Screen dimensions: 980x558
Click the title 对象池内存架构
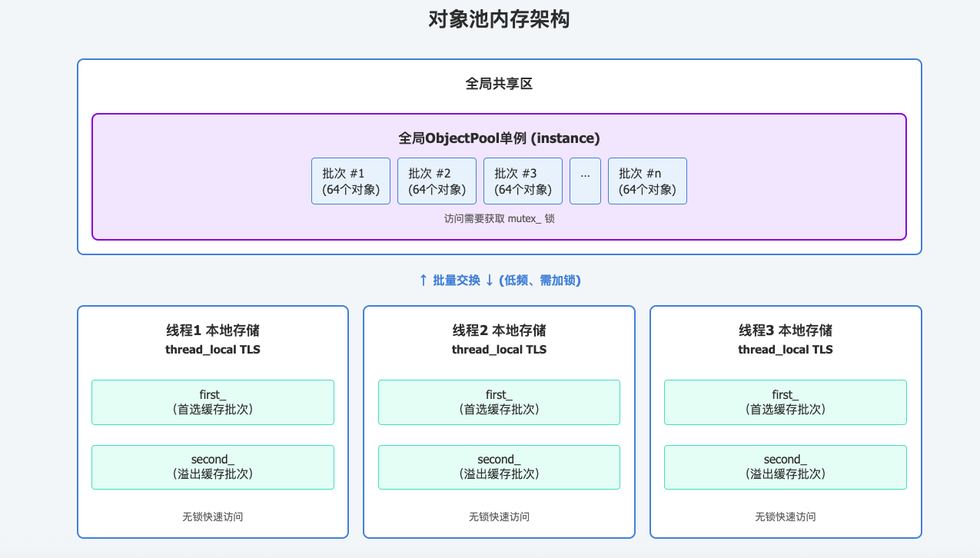tap(499, 19)
